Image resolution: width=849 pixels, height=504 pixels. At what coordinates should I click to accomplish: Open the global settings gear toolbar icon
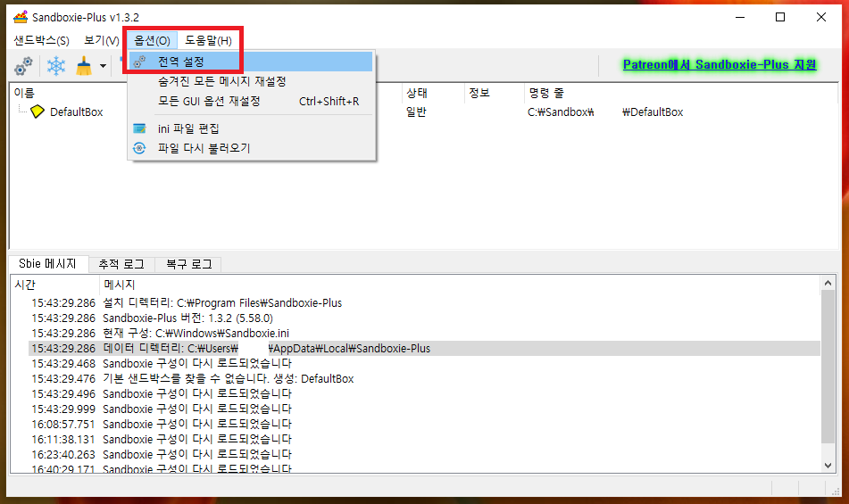click(x=23, y=66)
